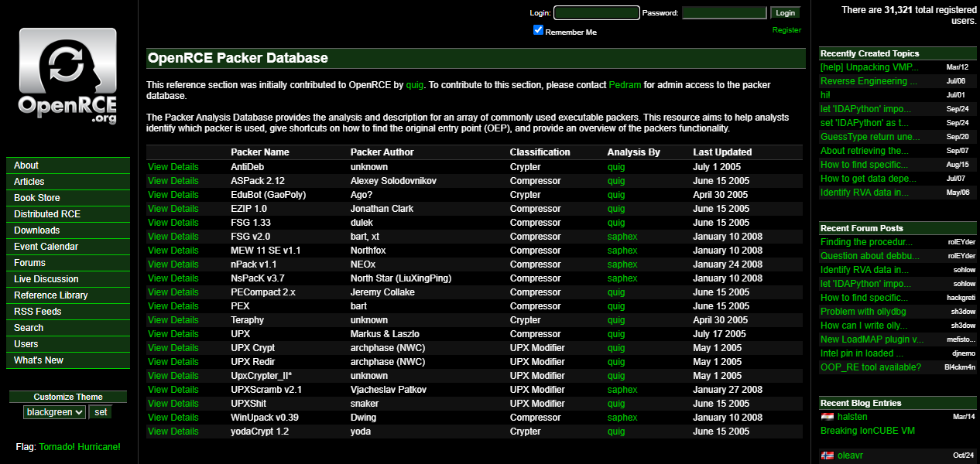View Details for AntiDeb
Screen dimensions: 980x464
tap(173, 167)
